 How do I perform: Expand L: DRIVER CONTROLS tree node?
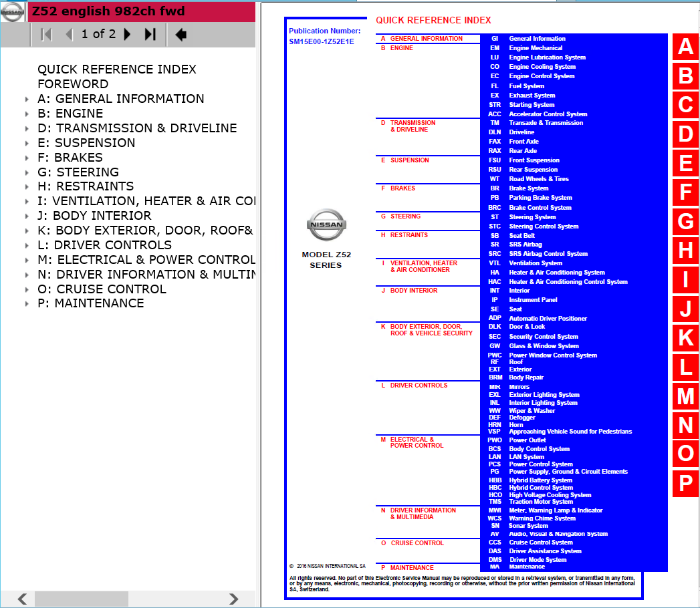(x=27, y=245)
